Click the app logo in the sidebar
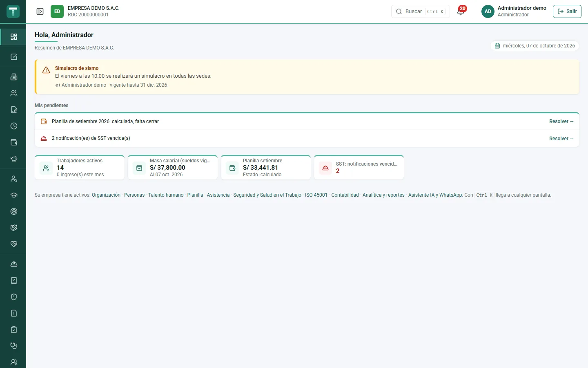The width and height of the screenshot is (588, 368). [13, 11]
